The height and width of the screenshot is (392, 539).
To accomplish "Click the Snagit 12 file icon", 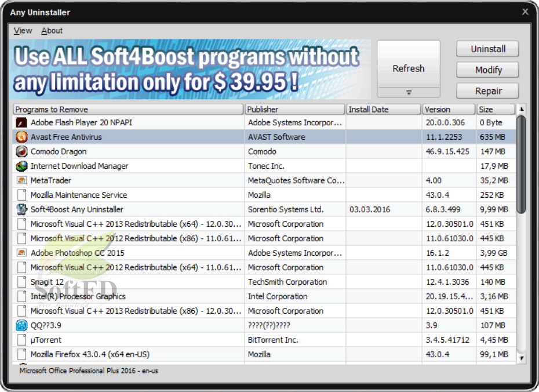I will pos(21,282).
